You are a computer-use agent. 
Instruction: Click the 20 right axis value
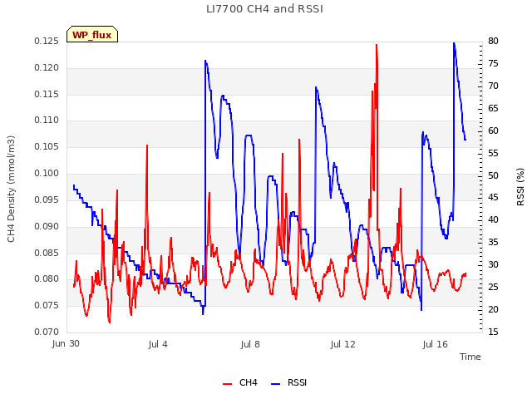click(x=493, y=309)
